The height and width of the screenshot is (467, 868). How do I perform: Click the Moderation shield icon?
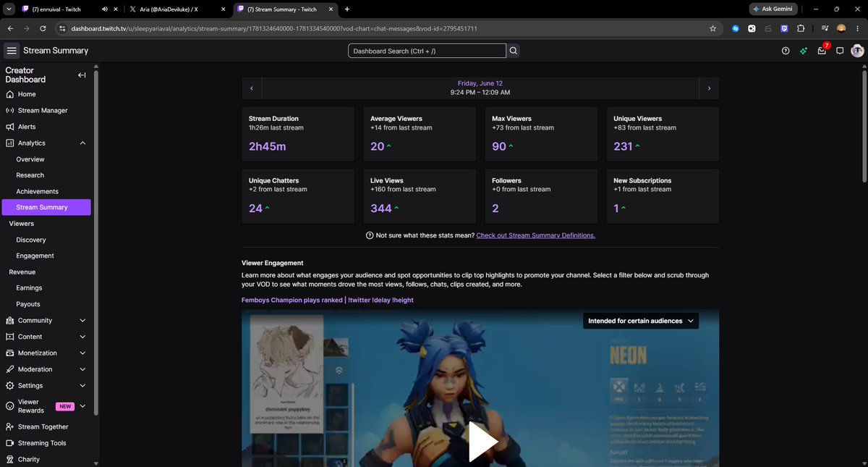point(10,369)
